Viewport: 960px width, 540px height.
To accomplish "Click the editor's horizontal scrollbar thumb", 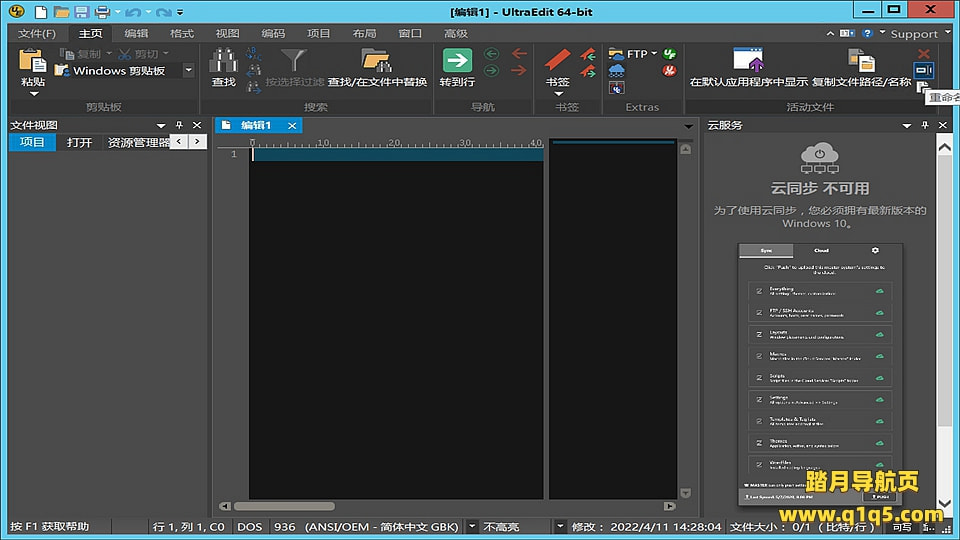I will tap(285, 506).
